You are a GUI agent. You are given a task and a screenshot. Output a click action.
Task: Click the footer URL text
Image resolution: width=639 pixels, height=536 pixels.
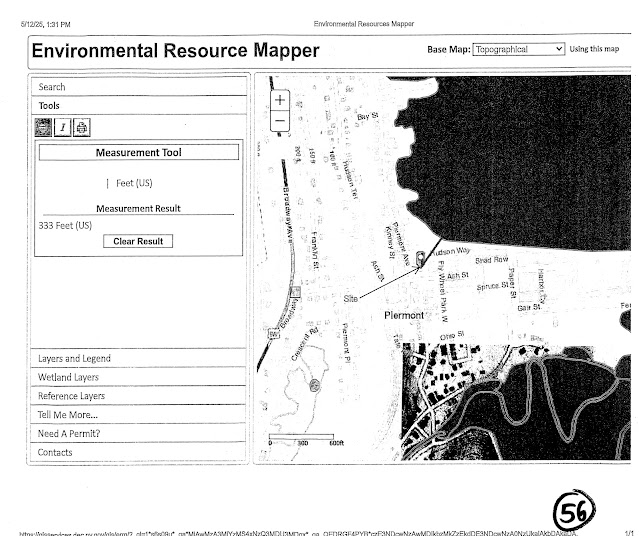(297, 534)
